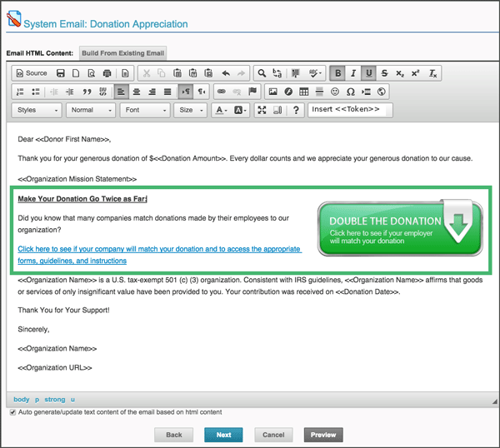This screenshot has height=448, width=500.
Task: Align text to the right
Action: click(152, 92)
